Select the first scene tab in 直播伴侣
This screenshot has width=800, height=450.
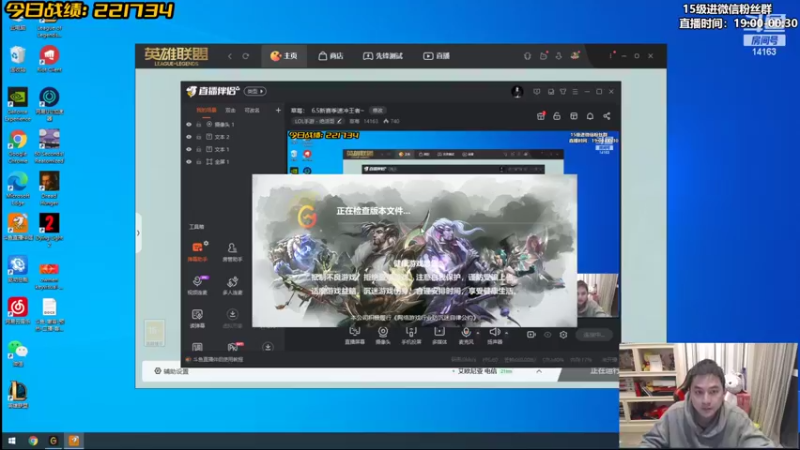point(206,110)
